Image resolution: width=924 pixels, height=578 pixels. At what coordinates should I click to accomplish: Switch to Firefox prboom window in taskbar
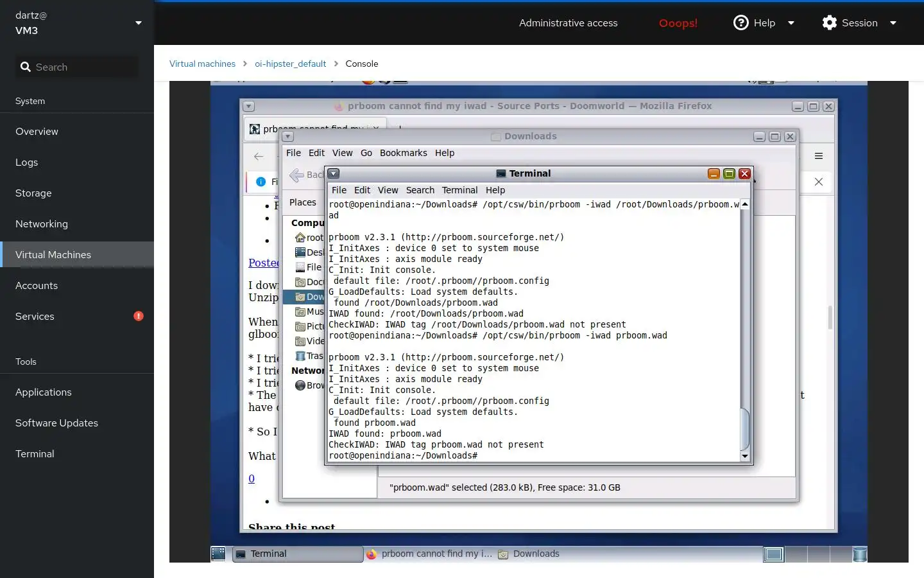429,554
